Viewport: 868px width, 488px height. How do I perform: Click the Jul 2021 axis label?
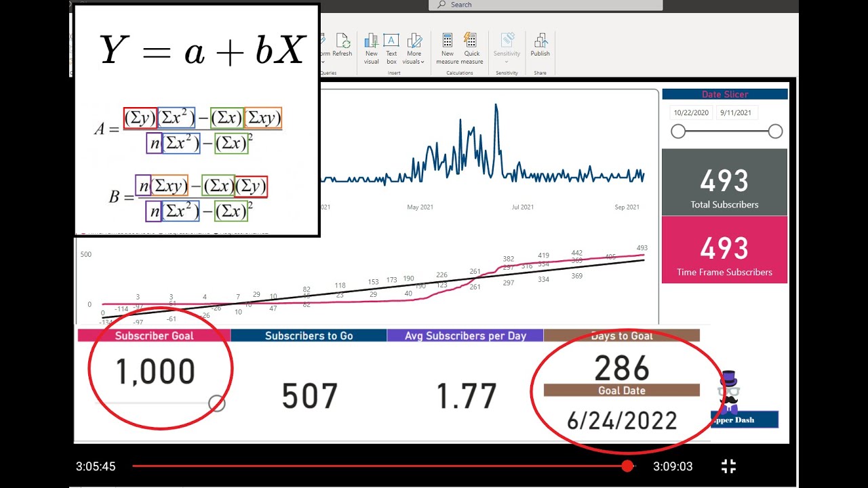522,207
